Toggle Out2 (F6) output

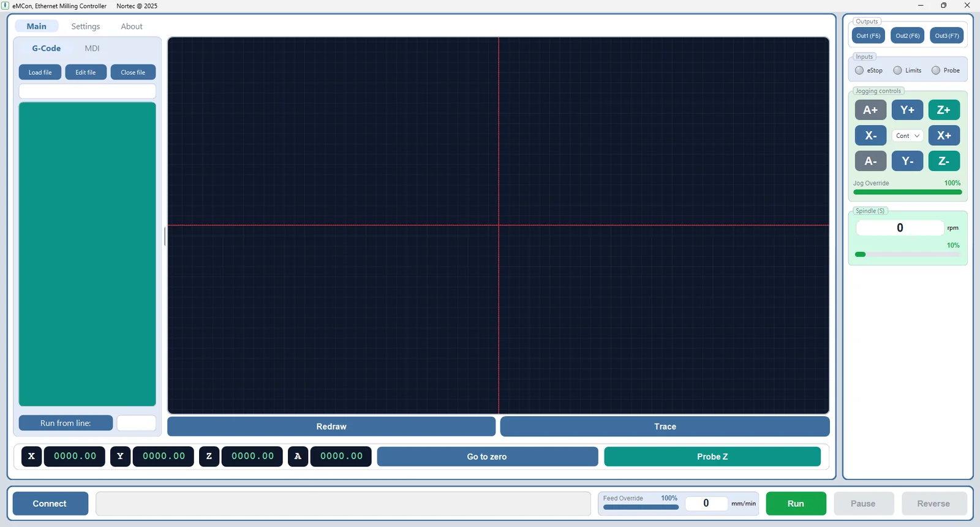point(907,36)
